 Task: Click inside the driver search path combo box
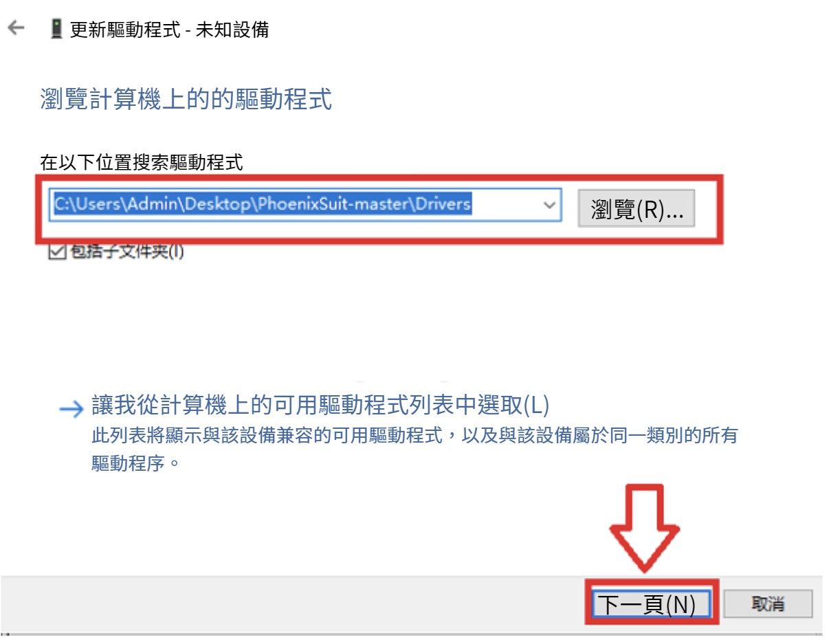pos(306,206)
